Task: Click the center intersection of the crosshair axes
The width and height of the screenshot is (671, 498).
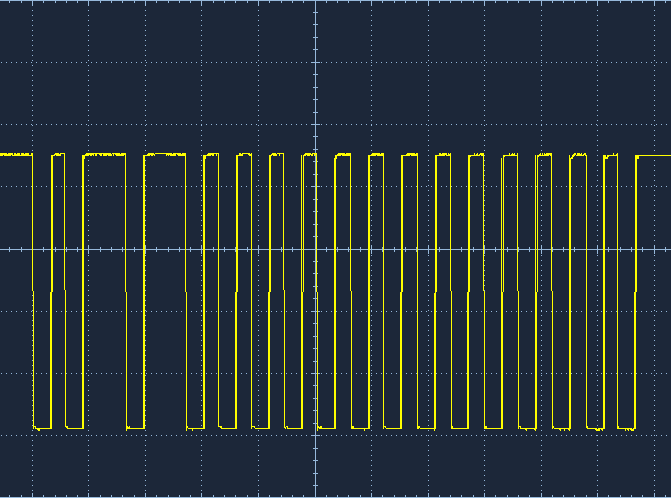Action: 316,249
